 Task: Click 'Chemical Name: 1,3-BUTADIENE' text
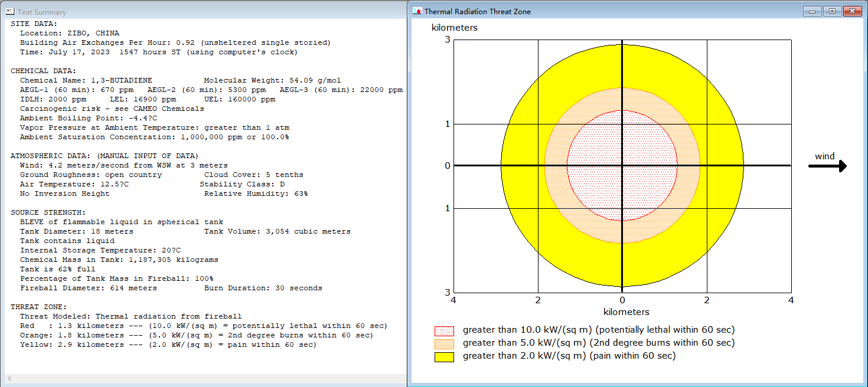tap(86, 80)
